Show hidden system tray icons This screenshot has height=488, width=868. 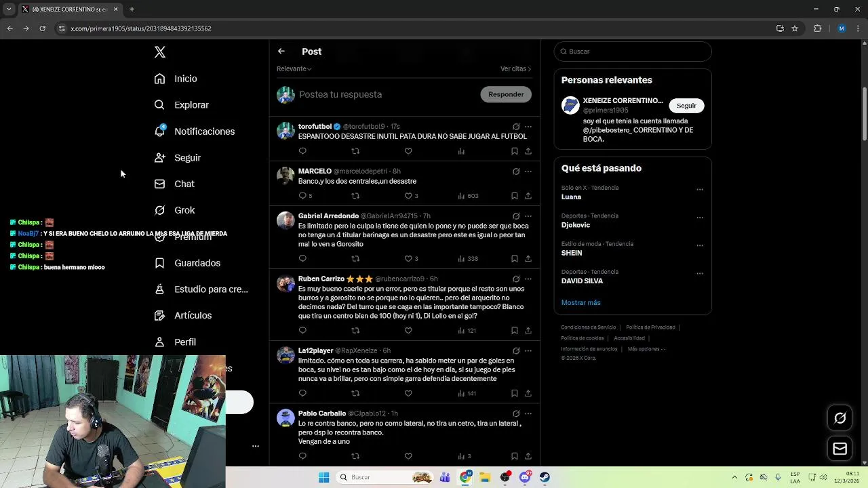tap(734, 477)
